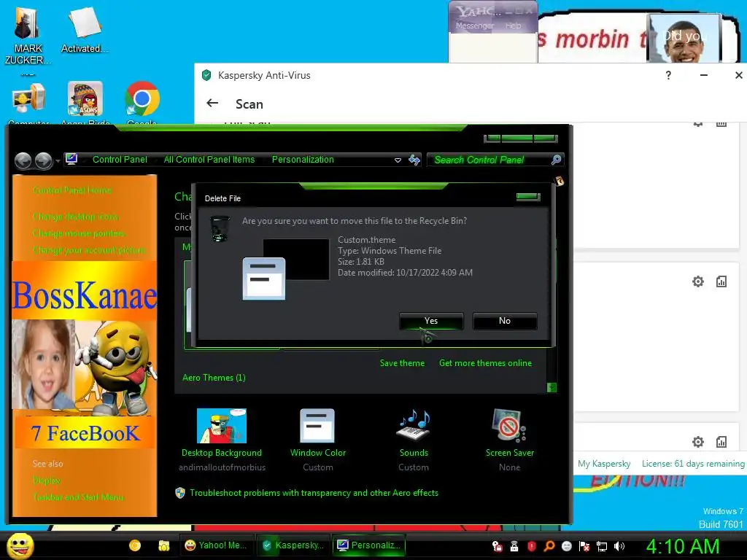The width and height of the screenshot is (747, 560).
Task: Switch to Personalization taskbar button
Action: (368, 545)
